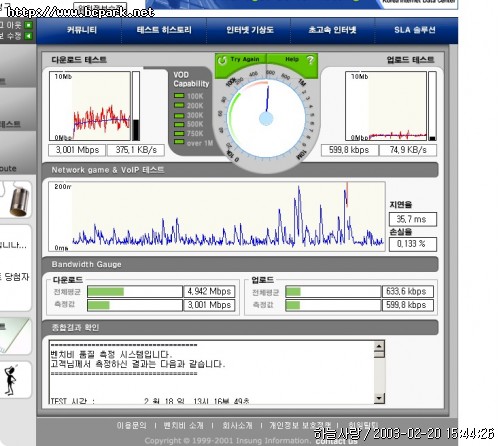Open the 초고속 인터넷 menu

pos(332,30)
